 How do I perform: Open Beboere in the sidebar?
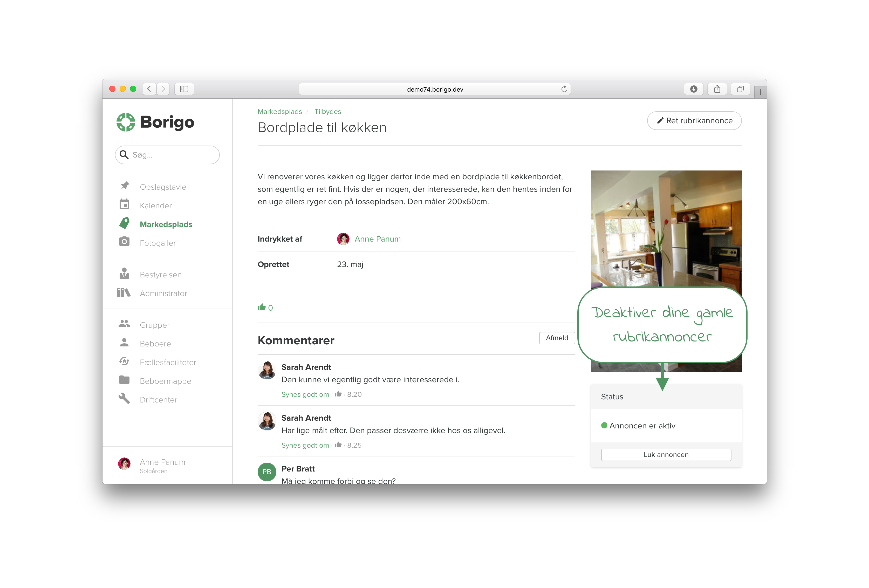pyautogui.click(x=155, y=344)
